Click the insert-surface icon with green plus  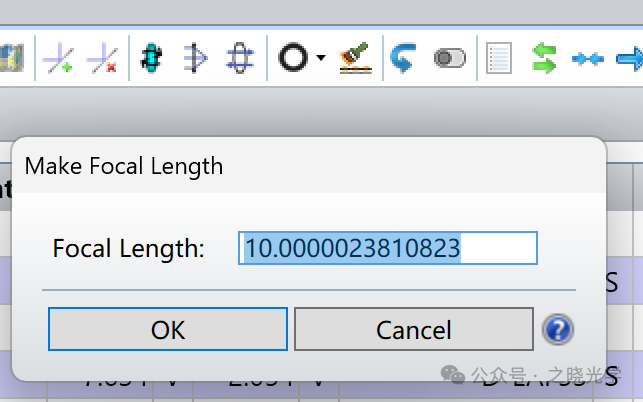click(57, 58)
